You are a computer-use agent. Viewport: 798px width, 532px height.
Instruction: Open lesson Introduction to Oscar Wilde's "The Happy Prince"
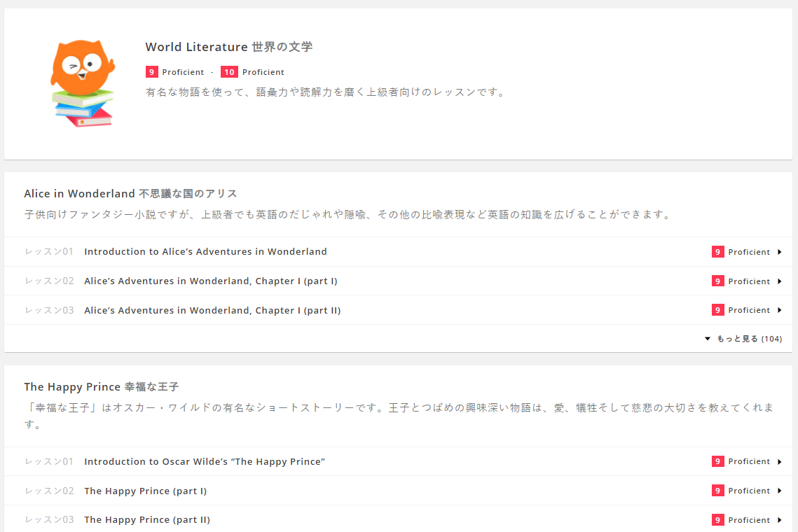pos(205,462)
